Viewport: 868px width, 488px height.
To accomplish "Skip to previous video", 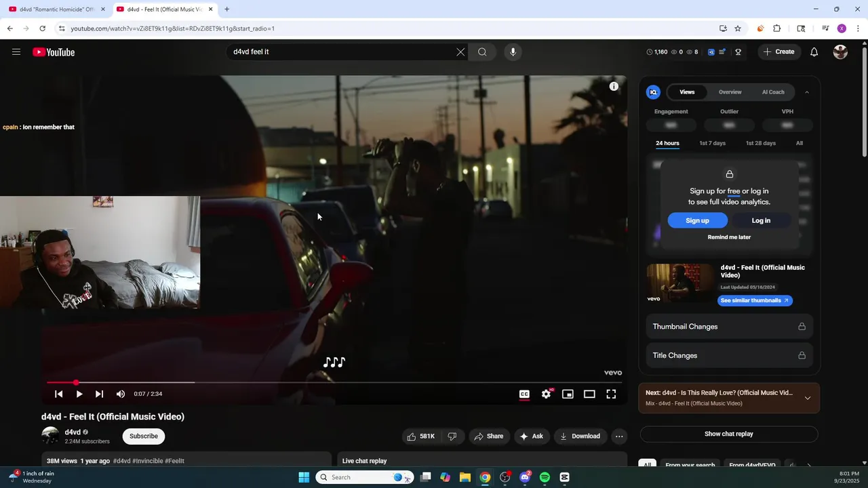I will pos(59,394).
